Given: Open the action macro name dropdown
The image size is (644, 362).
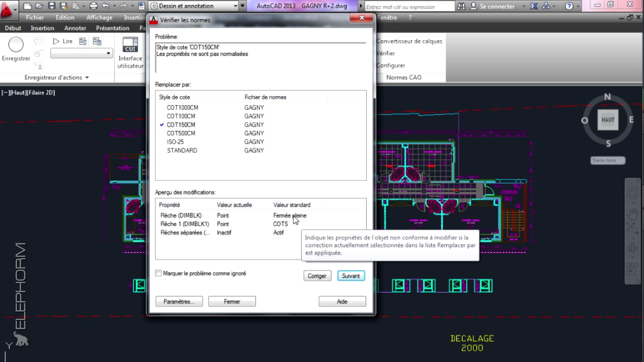Looking at the screenshot, I should point(82,53).
